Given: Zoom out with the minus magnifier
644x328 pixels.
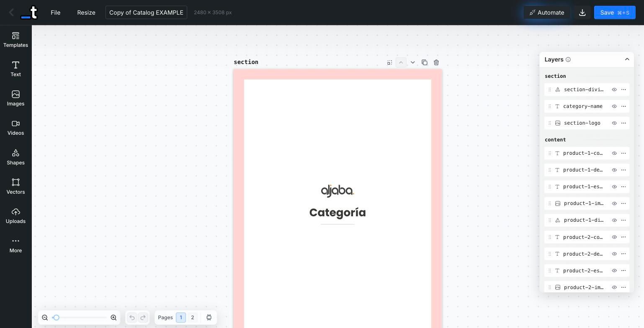Looking at the screenshot, I should tap(45, 318).
